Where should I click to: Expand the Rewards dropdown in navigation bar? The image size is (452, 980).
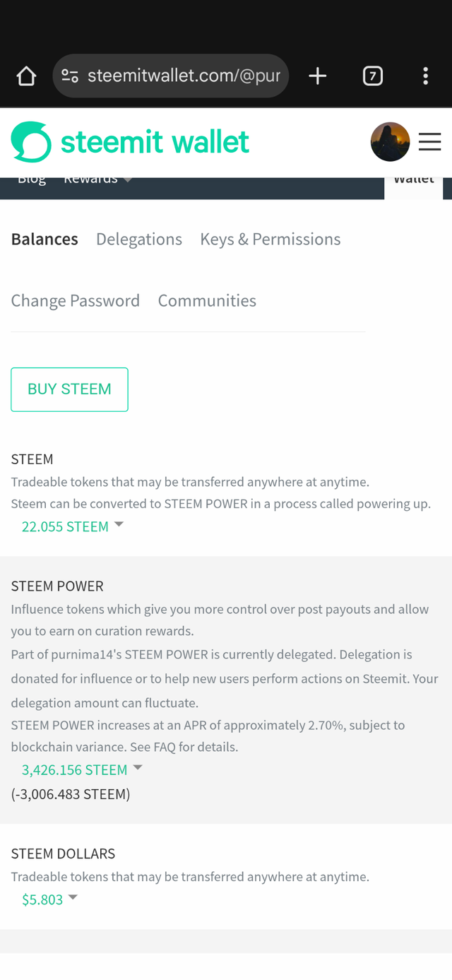97,180
